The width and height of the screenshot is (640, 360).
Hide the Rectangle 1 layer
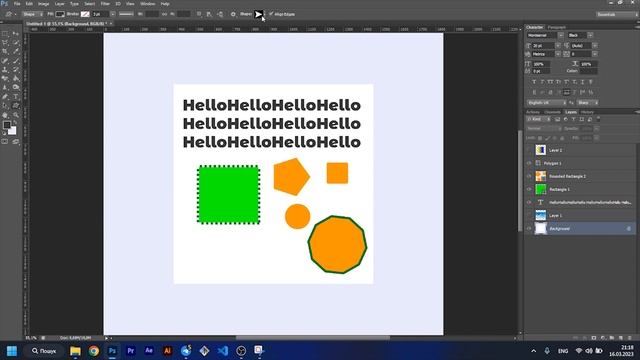tap(529, 189)
